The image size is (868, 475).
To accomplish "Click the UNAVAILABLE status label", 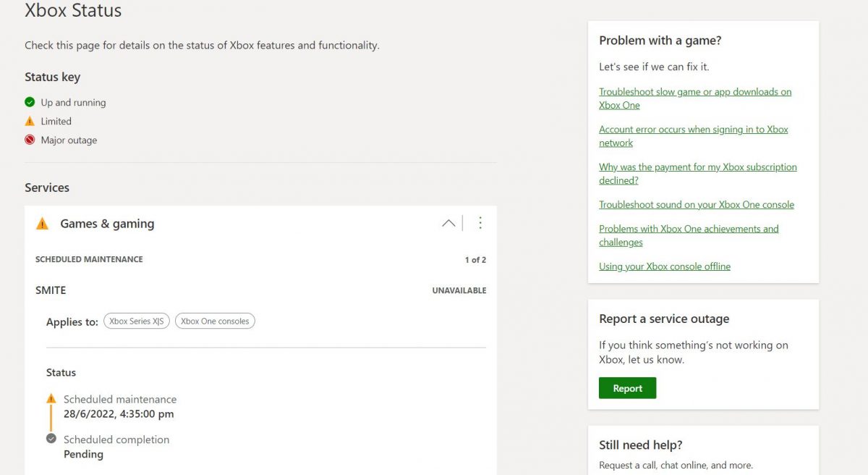I will click(x=459, y=291).
